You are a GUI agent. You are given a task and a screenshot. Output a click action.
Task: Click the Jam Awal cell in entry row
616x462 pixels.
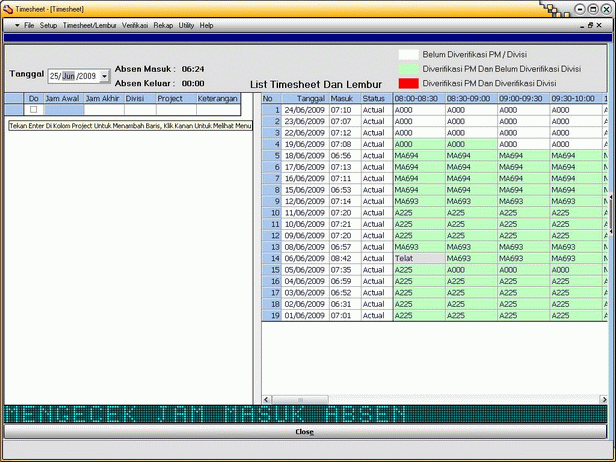[63, 110]
